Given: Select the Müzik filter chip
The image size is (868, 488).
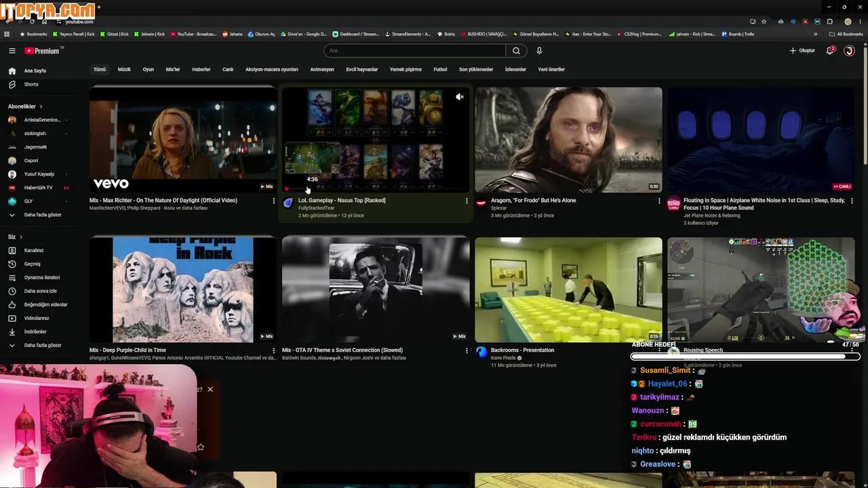Looking at the screenshot, I should [124, 69].
